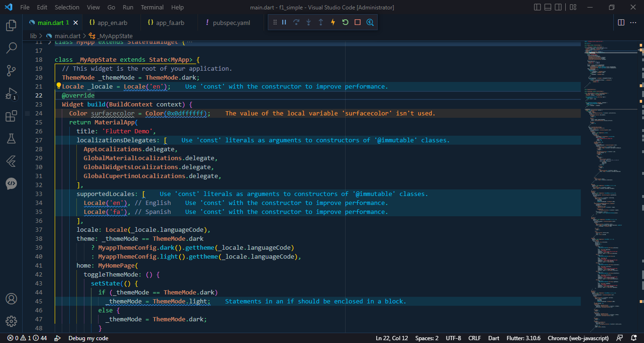Click Ln 22, Col 12 to go to line
The image size is (644, 343).
pos(392,338)
